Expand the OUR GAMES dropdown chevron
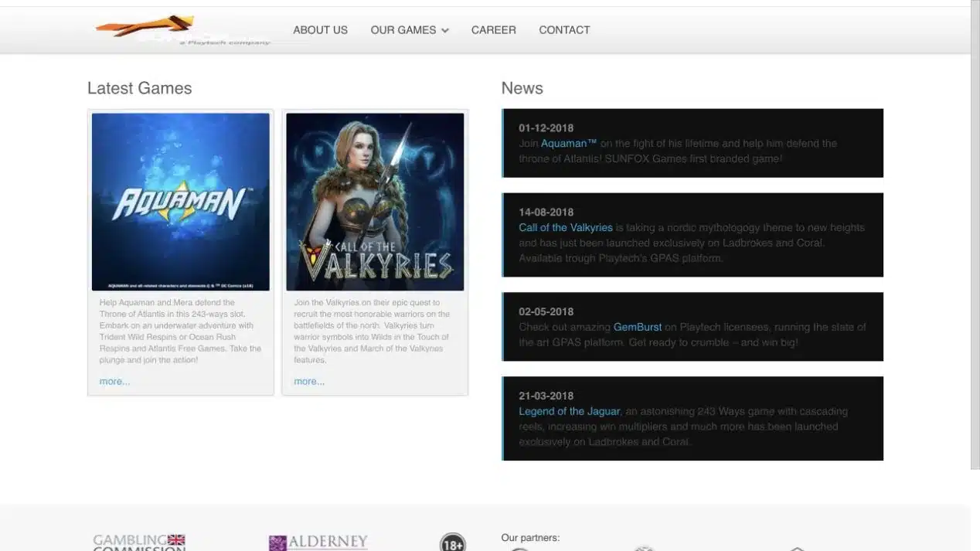The width and height of the screenshot is (980, 551). (445, 31)
